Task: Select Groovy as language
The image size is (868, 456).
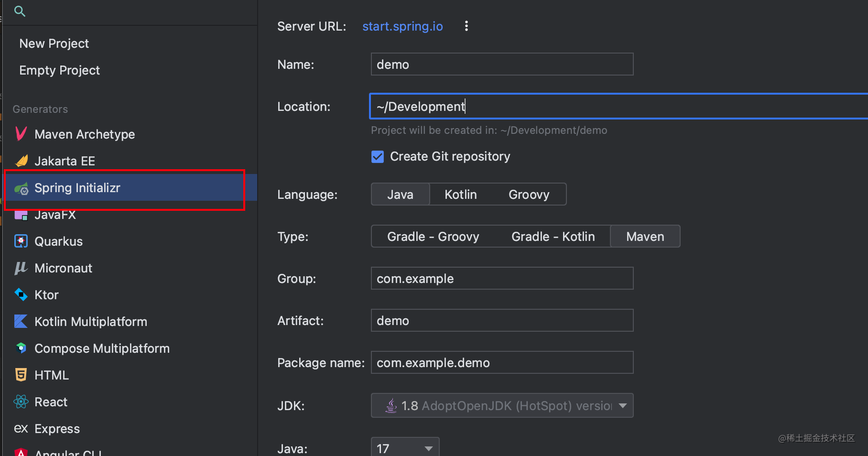Action: coord(529,194)
